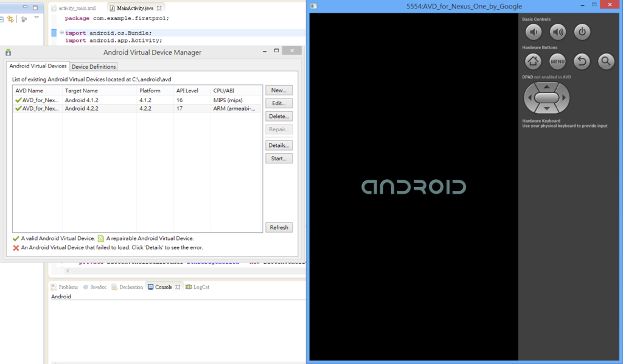623x364 pixels.
Task: Click the MIPS (mips) cell
Action: tap(228, 100)
